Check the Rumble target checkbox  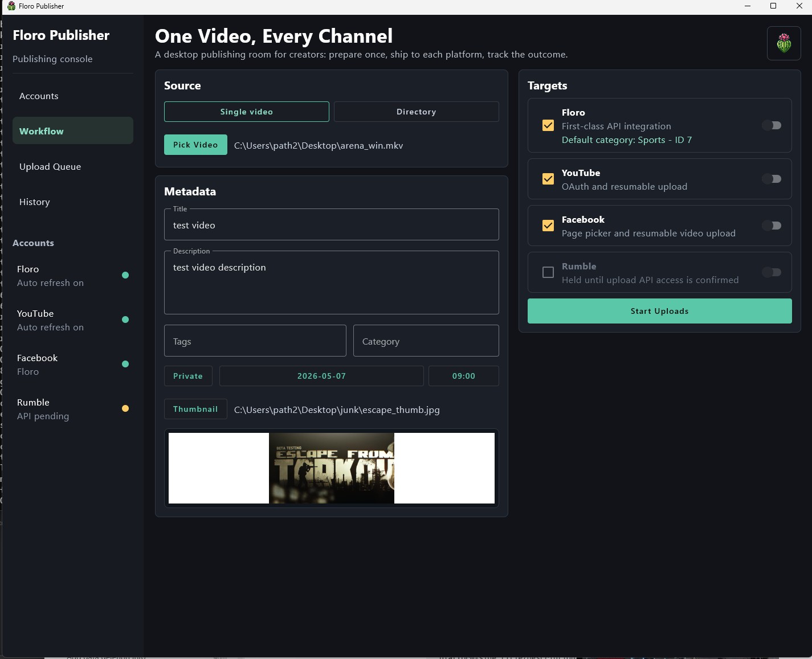[x=548, y=272]
